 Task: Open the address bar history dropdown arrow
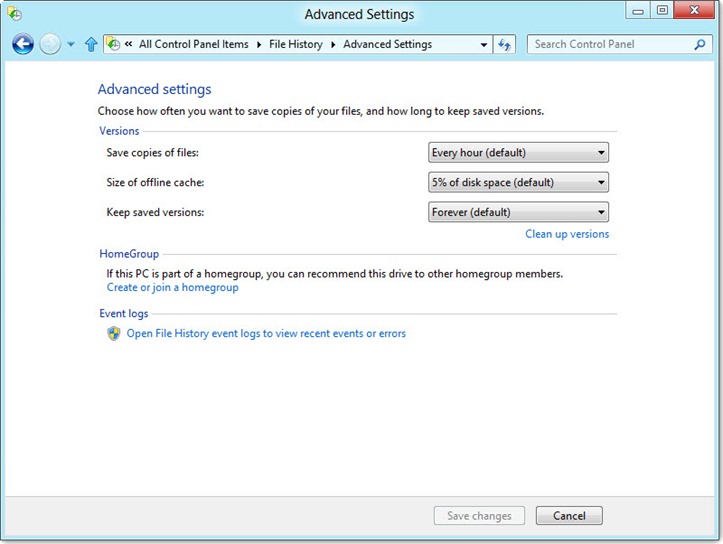coord(484,45)
